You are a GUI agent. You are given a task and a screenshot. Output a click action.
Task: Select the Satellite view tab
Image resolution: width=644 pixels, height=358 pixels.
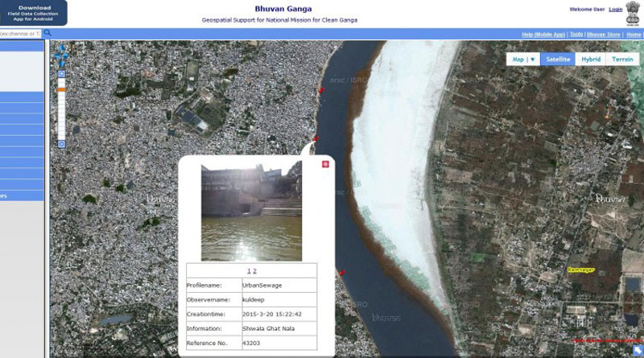[x=558, y=60]
